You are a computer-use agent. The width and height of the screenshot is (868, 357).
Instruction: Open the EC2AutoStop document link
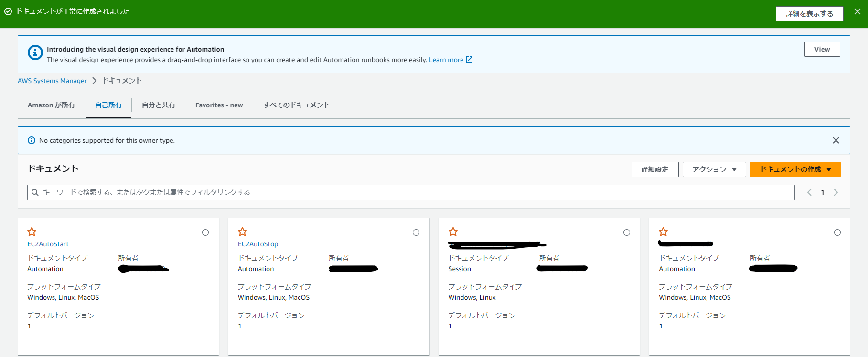[258, 244]
